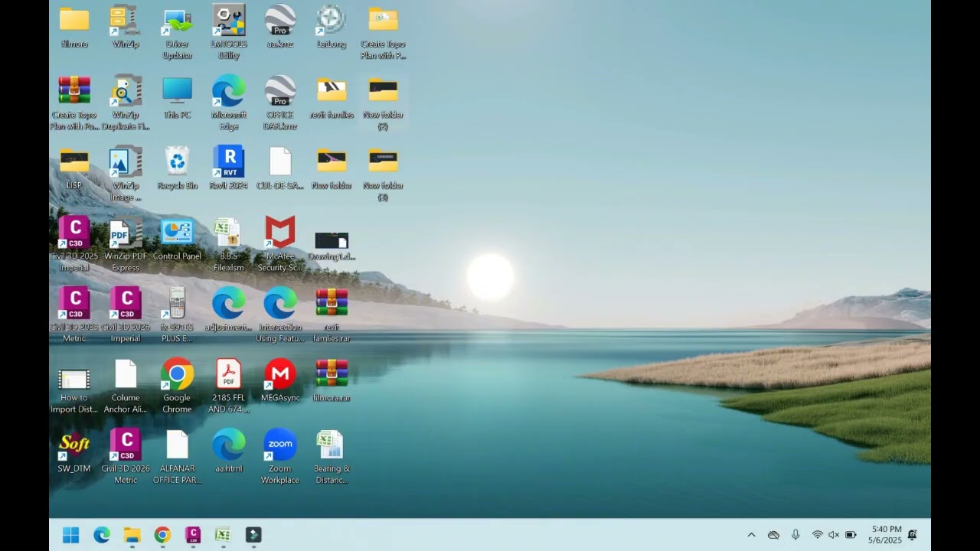Select the Bearing & Distance Excel file
The height and width of the screenshot is (551, 980).
[332, 457]
